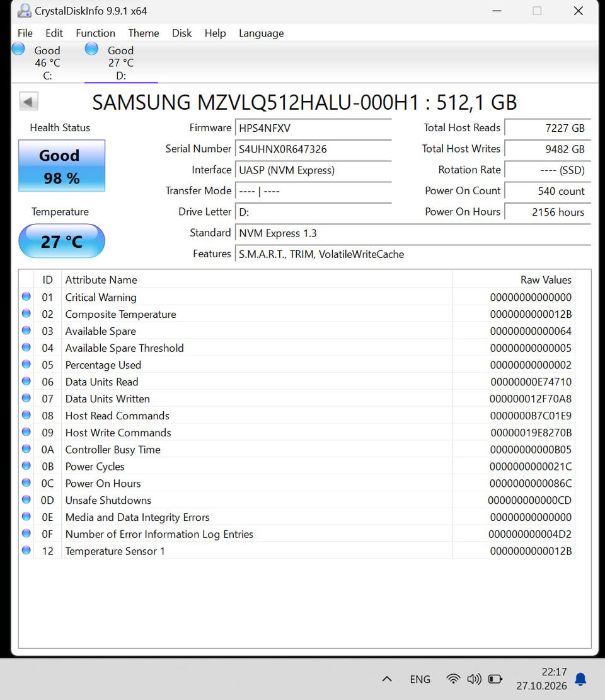Select the C: drive status orb

[x=18, y=49]
